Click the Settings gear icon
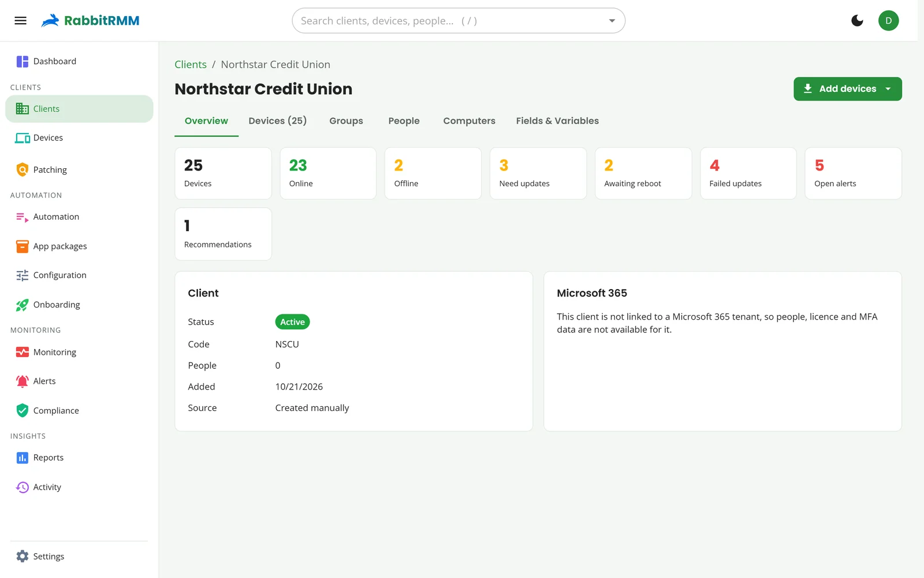Screen dimensions: 924x578 point(23,556)
